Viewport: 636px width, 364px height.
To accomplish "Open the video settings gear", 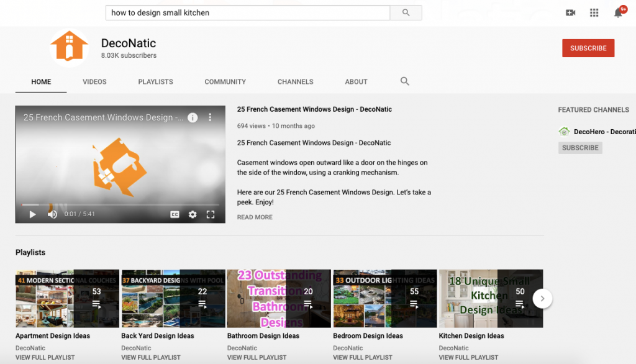I will (193, 214).
